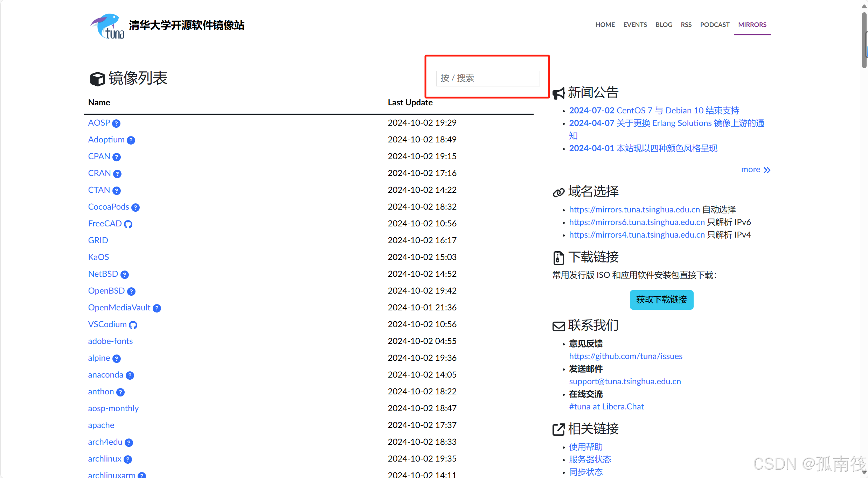Open the help icon next to NetBSD
The width and height of the screenshot is (868, 478).
(125, 275)
